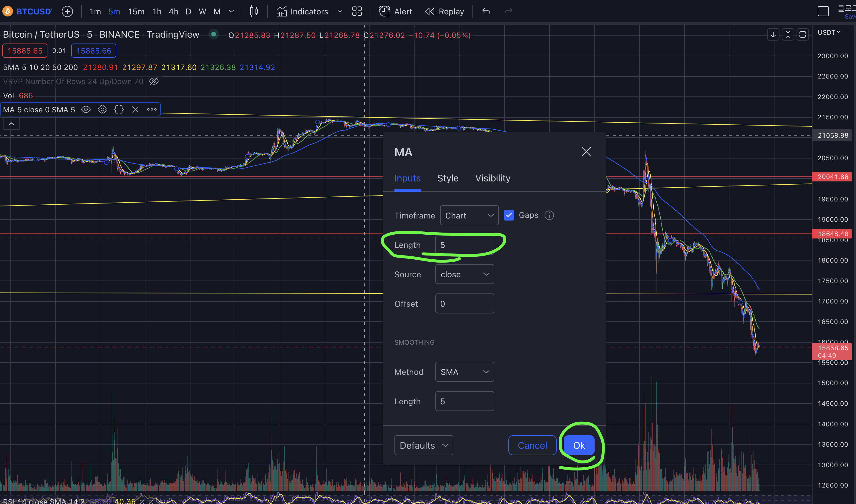Open the layout grid selector icon

[x=356, y=11]
